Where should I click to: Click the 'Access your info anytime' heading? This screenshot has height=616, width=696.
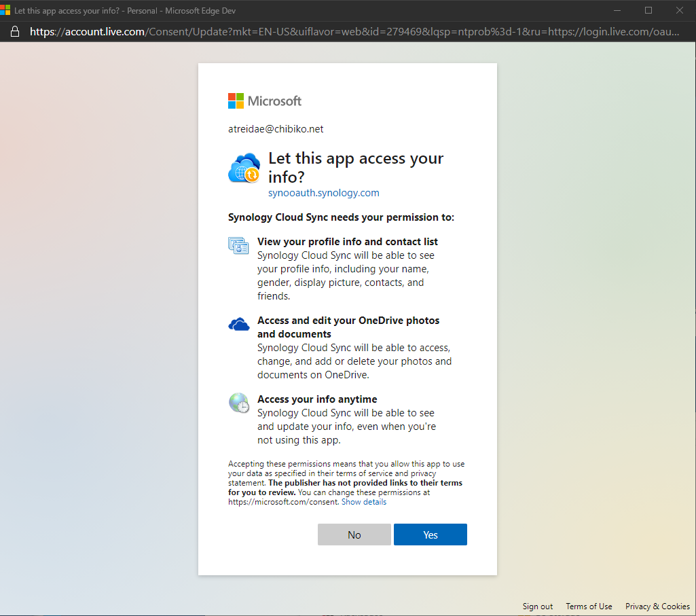[x=317, y=399]
